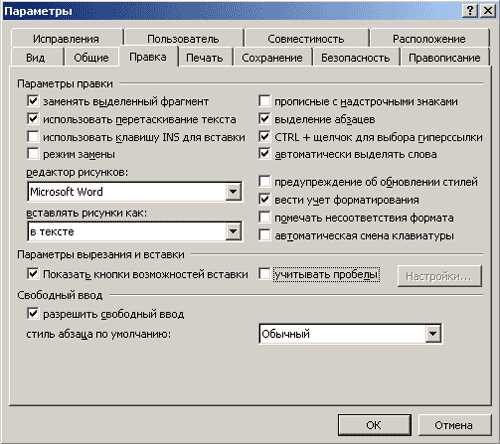The image size is (500, 444).
Task: Select the "Безопасность" tab
Action: [x=355, y=57]
